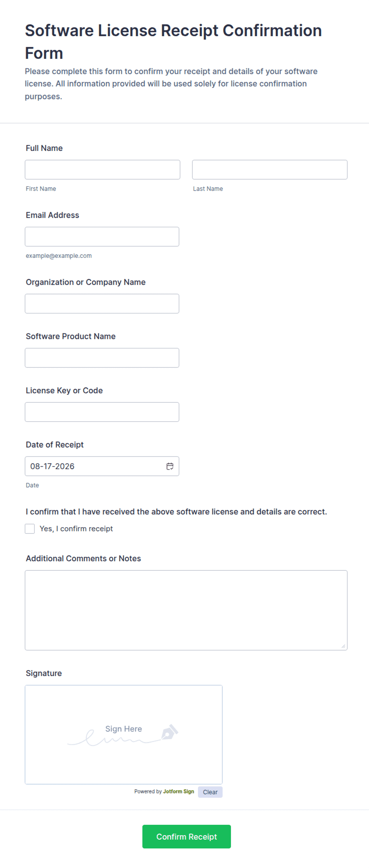Click the License Key or Code field
Screen dimensions: 369x868
click(102, 412)
